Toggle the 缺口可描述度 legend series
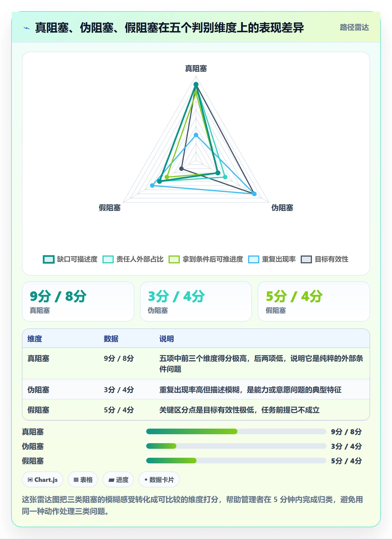This screenshot has width=392, height=539. 70,259
